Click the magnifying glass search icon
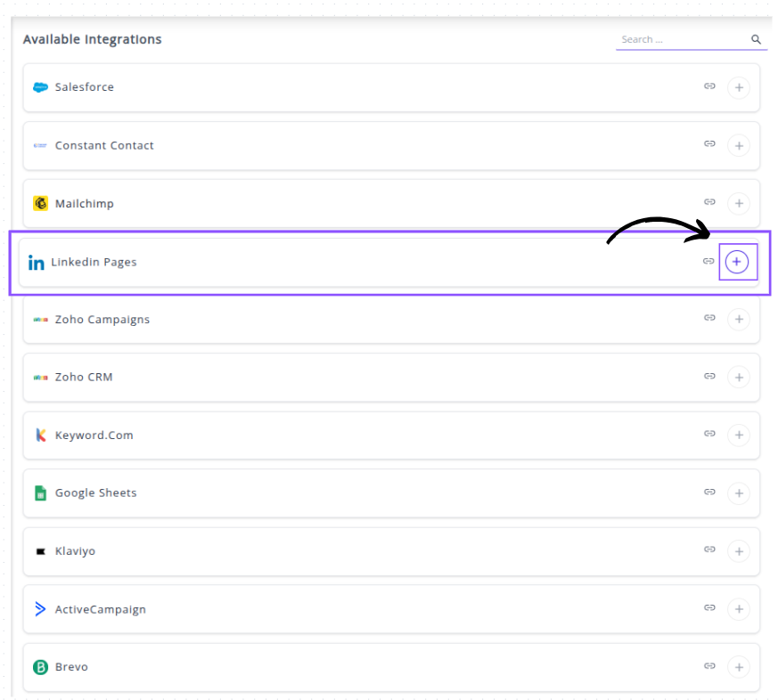This screenshot has width=778, height=700. (756, 39)
